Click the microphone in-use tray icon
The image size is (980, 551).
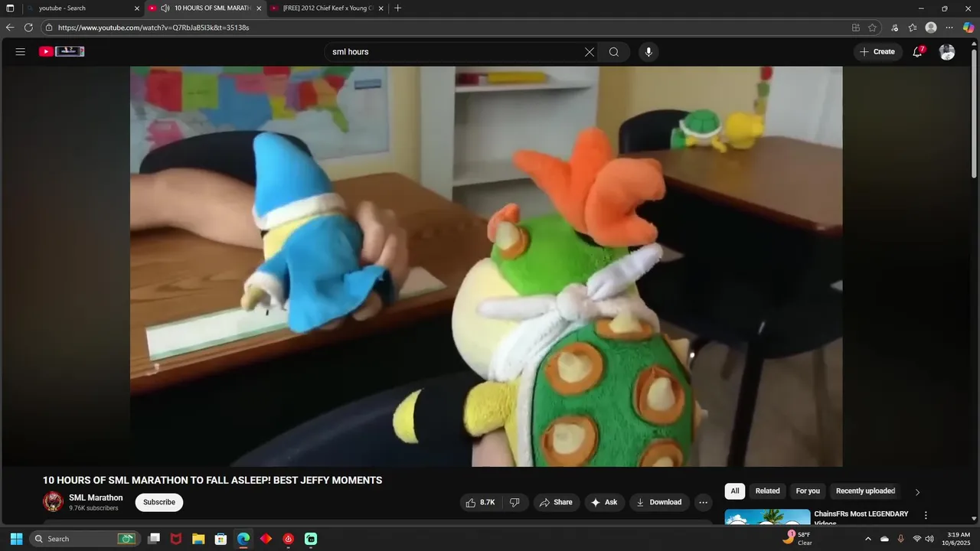[x=900, y=539]
